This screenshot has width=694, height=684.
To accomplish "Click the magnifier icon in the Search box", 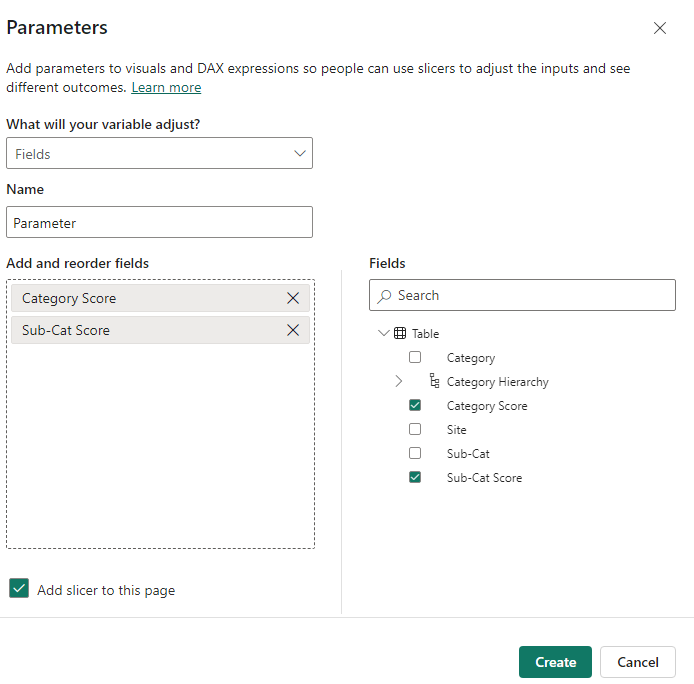I will pos(384,296).
